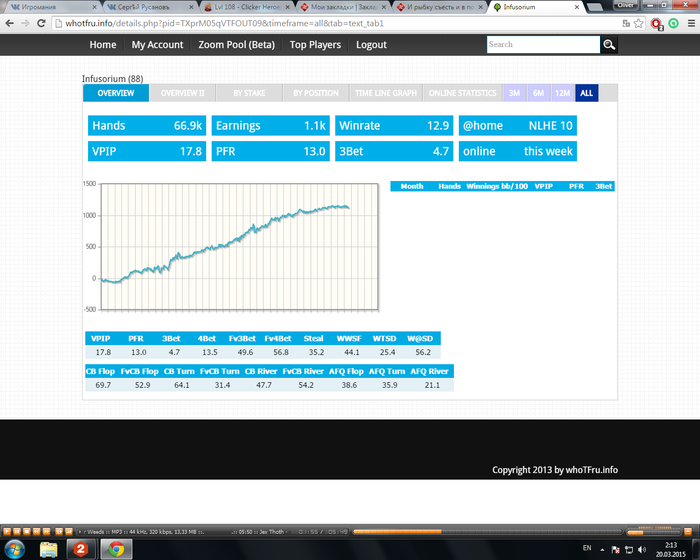
Task: Click the magnifier search button
Action: [609, 45]
